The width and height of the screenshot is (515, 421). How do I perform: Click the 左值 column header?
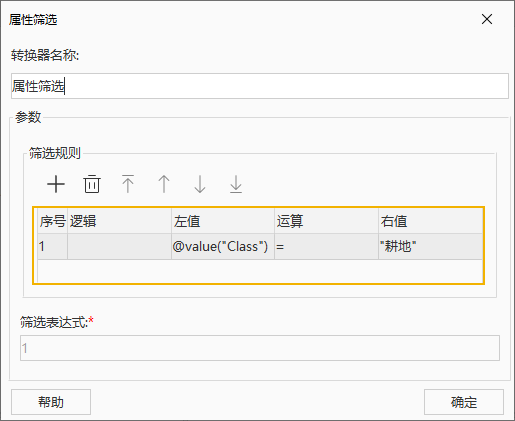coord(223,221)
